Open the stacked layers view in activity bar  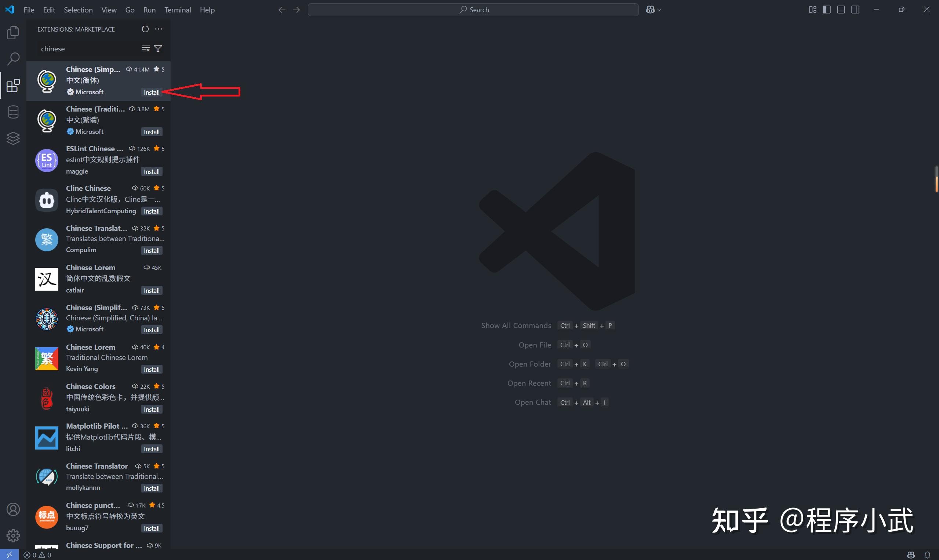(x=13, y=138)
